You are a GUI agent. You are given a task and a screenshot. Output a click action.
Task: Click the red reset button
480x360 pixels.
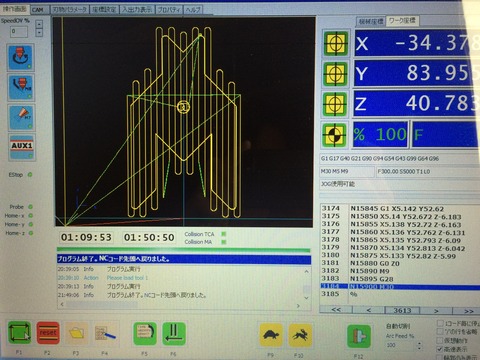point(48,333)
